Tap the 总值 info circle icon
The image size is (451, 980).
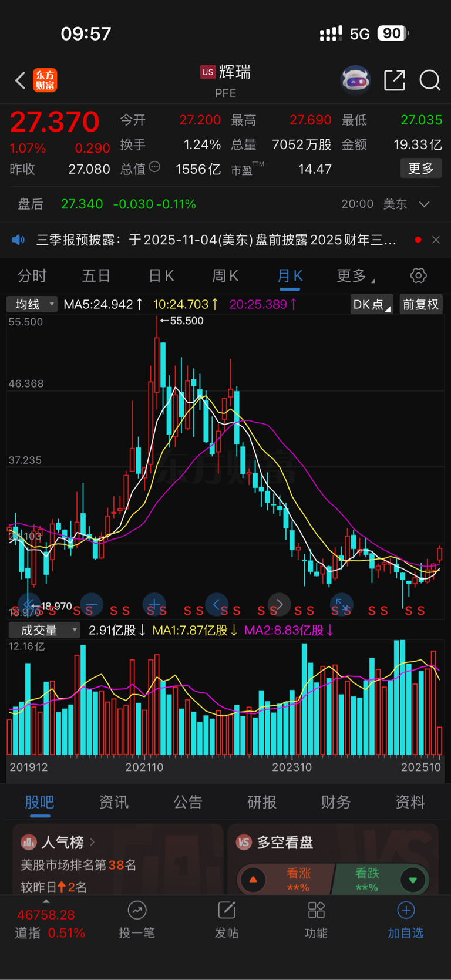click(154, 167)
